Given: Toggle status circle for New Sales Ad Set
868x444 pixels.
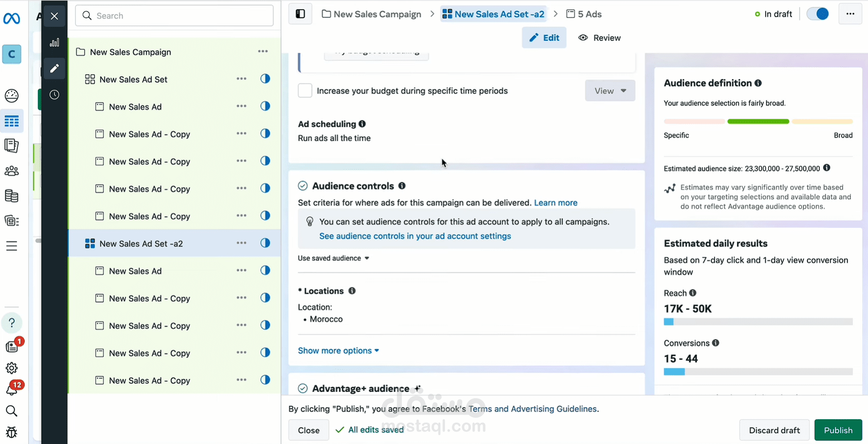Looking at the screenshot, I should 265,79.
